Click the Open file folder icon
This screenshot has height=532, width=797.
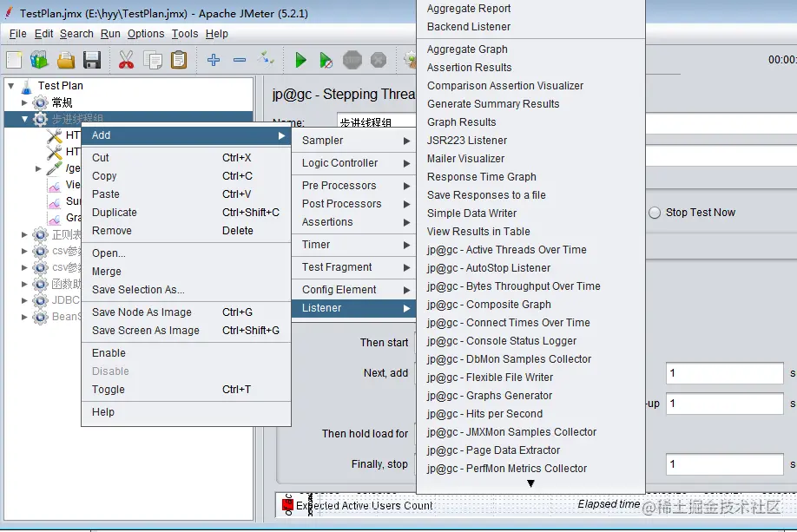[x=66, y=60]
